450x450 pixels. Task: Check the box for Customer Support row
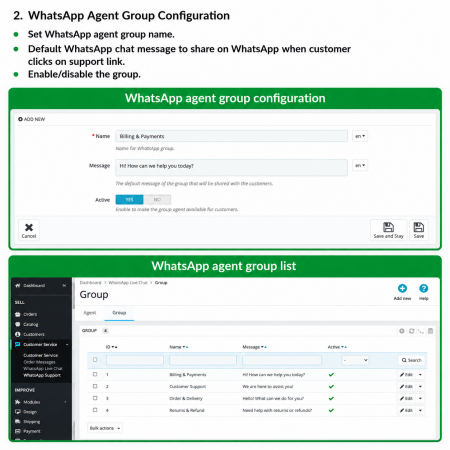[x=95, y=386]
